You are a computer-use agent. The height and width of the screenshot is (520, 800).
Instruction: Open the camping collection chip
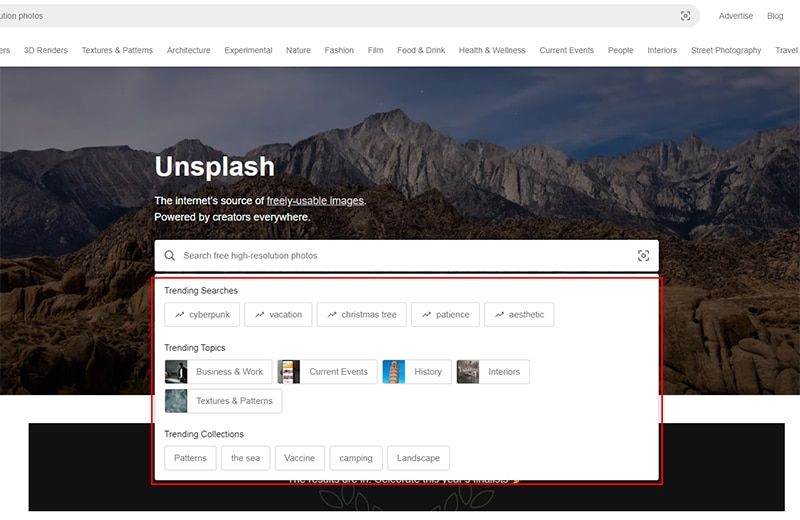[x=355, y=458]
